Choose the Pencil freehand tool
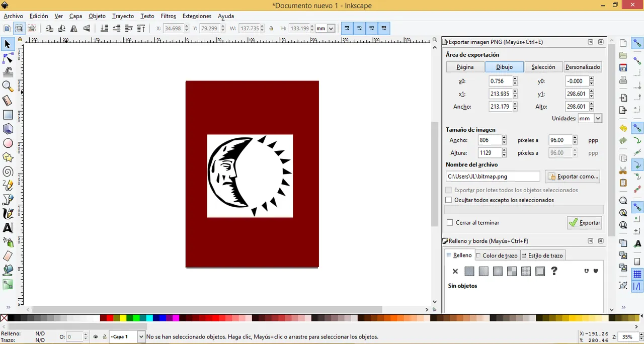This screenshot has width=644, height=344. pos(8,186)
